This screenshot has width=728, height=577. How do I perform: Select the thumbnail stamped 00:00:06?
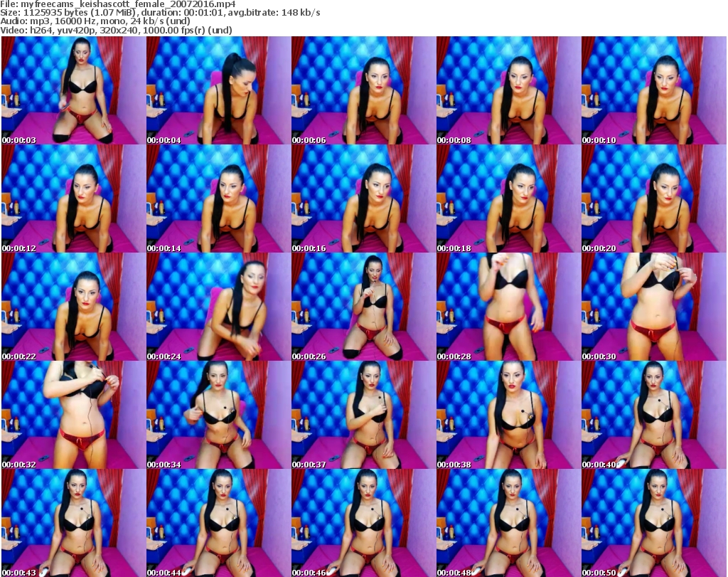click(x=363, y=90)
